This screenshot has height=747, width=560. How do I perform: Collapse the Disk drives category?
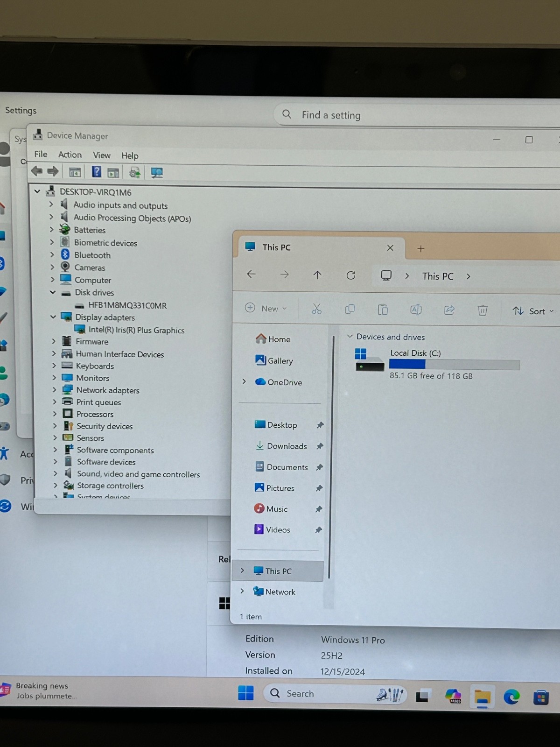[x=53, y=292]
